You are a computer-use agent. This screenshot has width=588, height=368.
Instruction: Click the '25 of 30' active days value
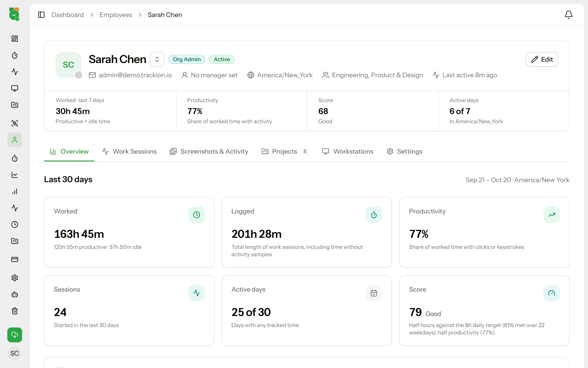(x=251, y=312)
